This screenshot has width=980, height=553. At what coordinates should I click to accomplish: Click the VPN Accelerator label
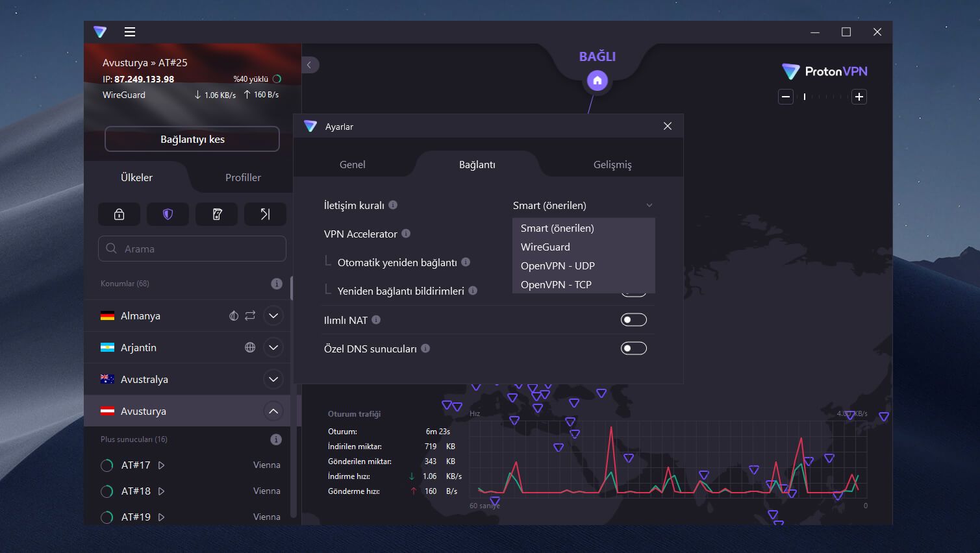click(360, 234)
